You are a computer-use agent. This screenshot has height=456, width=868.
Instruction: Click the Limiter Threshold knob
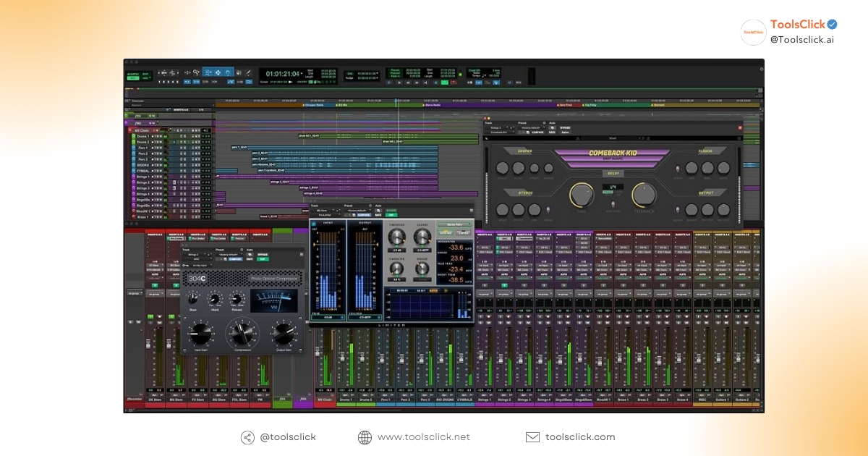coord(396,237)
